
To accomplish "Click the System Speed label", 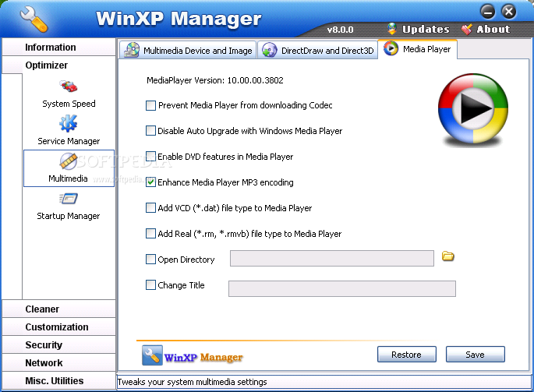I will pos(69,104).
